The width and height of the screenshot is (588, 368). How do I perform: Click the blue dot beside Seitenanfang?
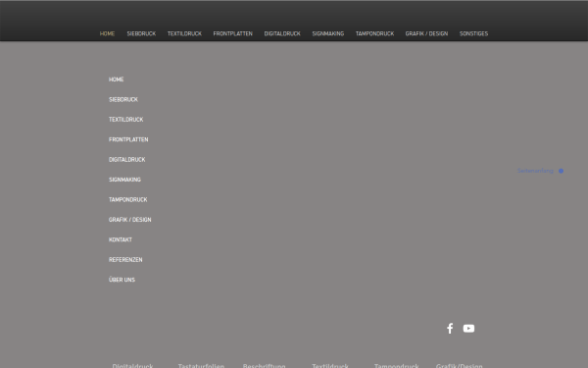pyautogui.click(x=561, y=171)
